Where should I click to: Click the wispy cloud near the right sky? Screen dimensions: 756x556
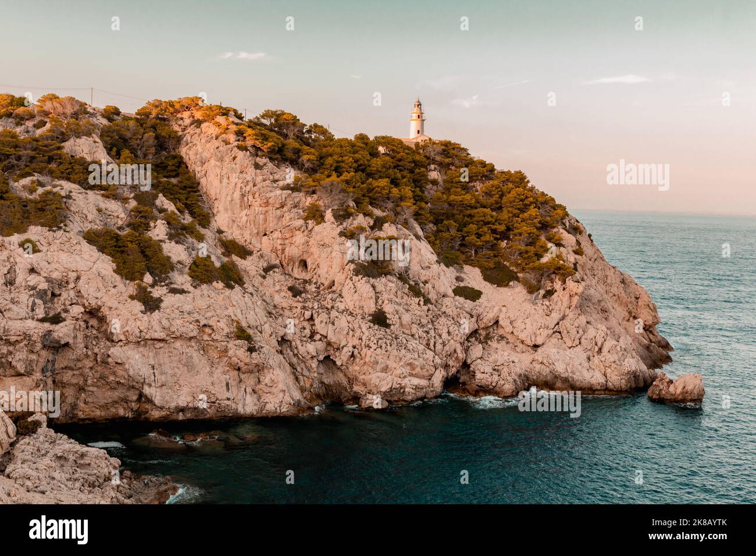click(x=618, y=79)
